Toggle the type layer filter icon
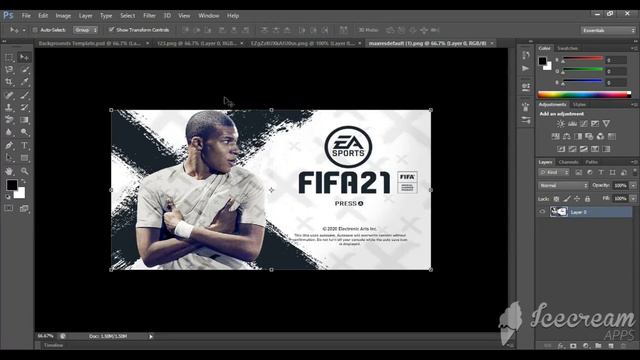Image resolution: width=640 pixels, height=360 pixels. (601, 173)
